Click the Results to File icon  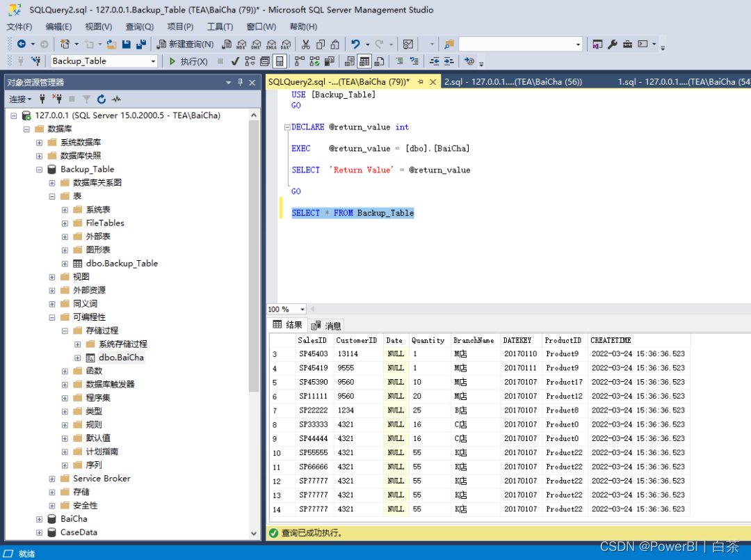(x=380, y=61)
